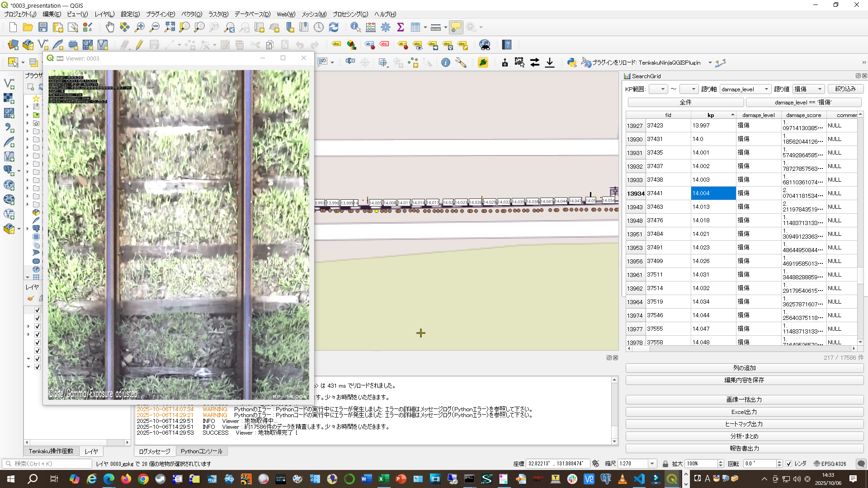This screenshot has width=868, height=488.
Task: Toggle the bottom layer visibility checkbox
Action: [38, 367]
